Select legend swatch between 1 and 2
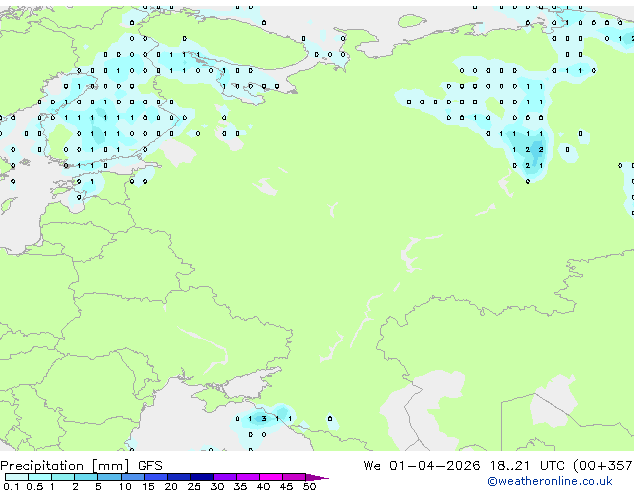Screen dimensions: 634x490 pyautogui.click(x=63, y=477)
